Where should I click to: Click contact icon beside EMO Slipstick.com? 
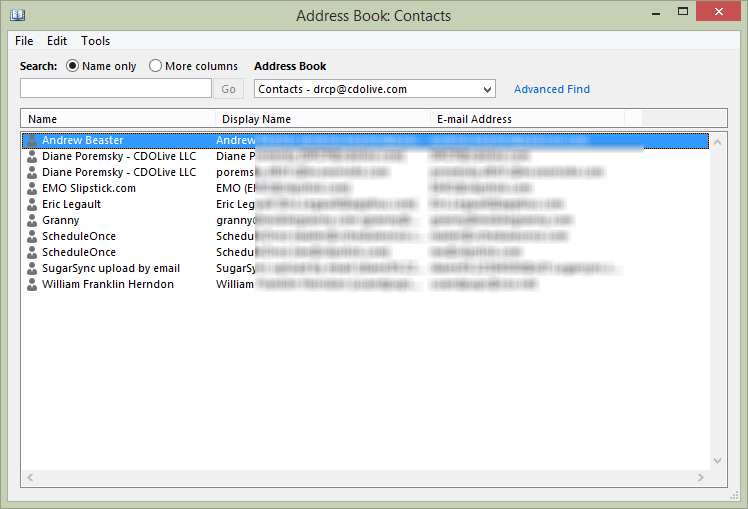pyautogui.click(x=32, y=188)
